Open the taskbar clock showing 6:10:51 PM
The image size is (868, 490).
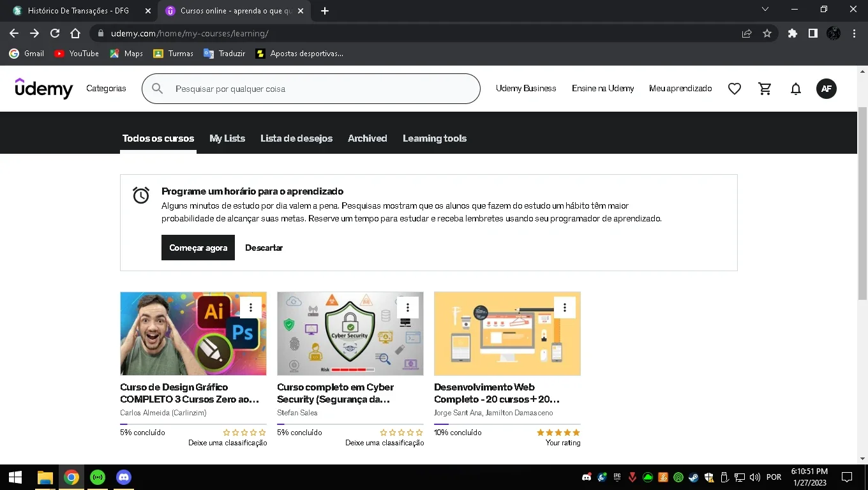(810, 477)
